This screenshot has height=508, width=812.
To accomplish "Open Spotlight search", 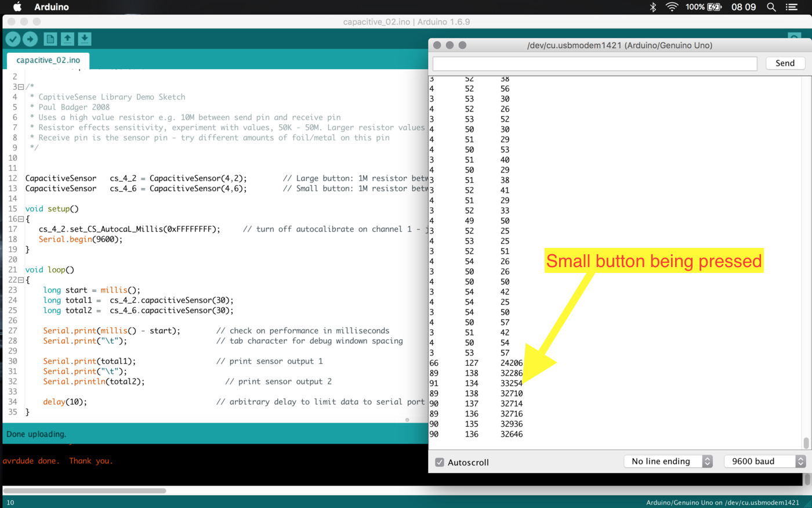I will pyautogui.click(x=771, y=7).
